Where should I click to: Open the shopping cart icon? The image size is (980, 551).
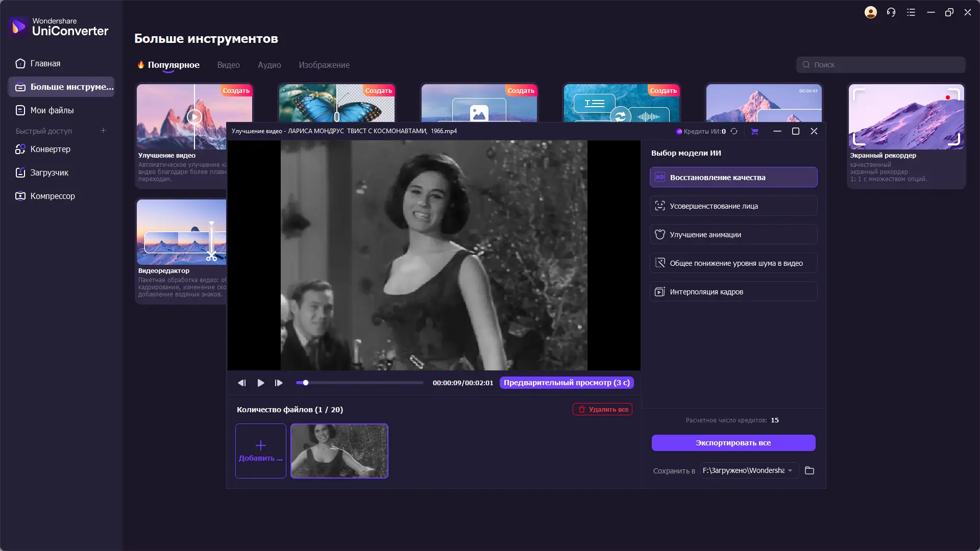pyautogui.click(x=754, y=131)
